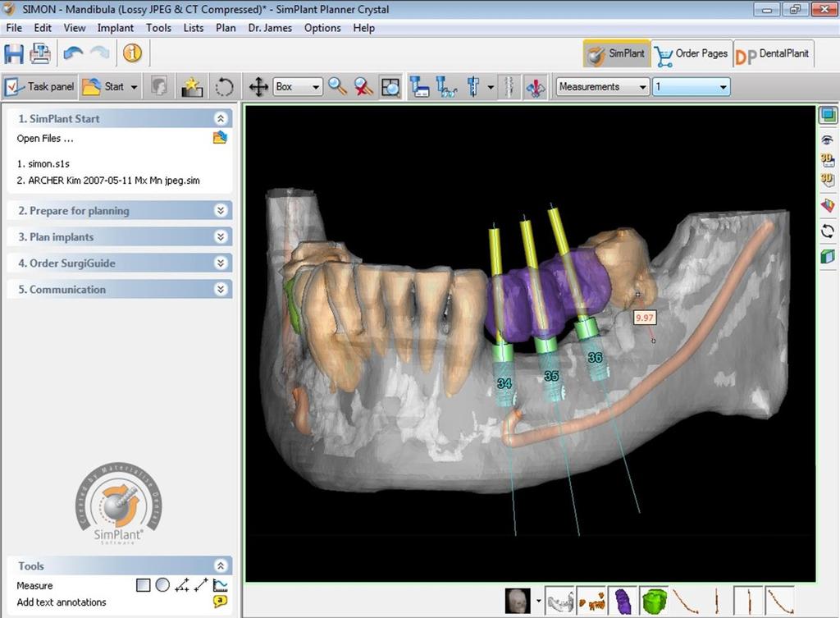
Task: Collapse the Tools section
Action: point(220,565)
